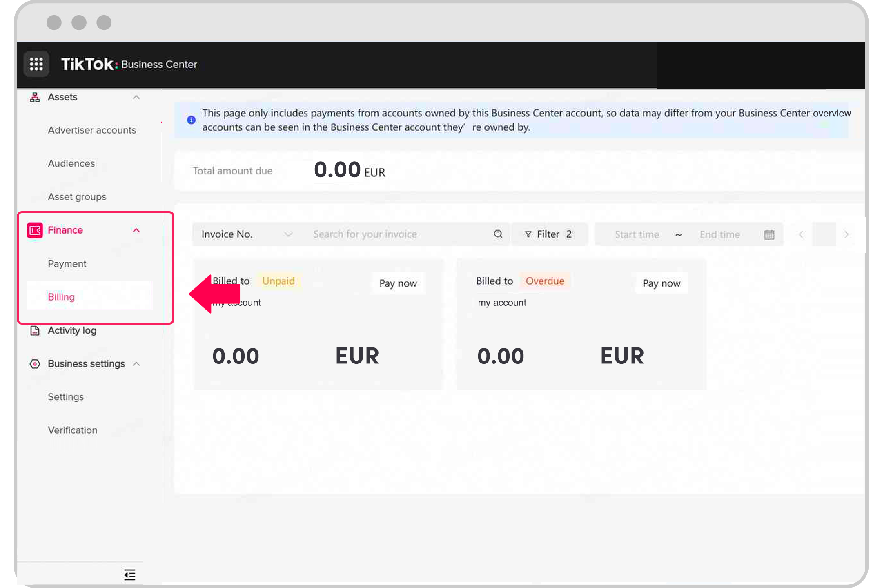Click Pay now on the Overdue invoice
Image resolution: width=882 pixels, height=588 pixels.
[x=661, y=283]
